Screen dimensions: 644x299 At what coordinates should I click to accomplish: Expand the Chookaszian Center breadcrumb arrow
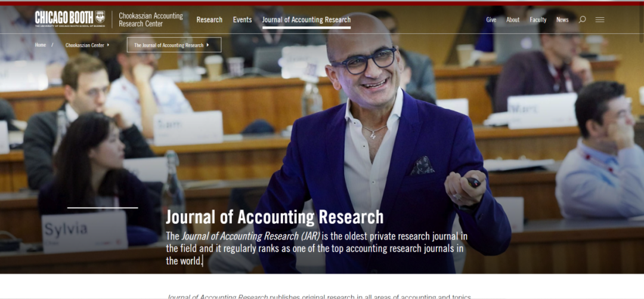click(108, 45)
